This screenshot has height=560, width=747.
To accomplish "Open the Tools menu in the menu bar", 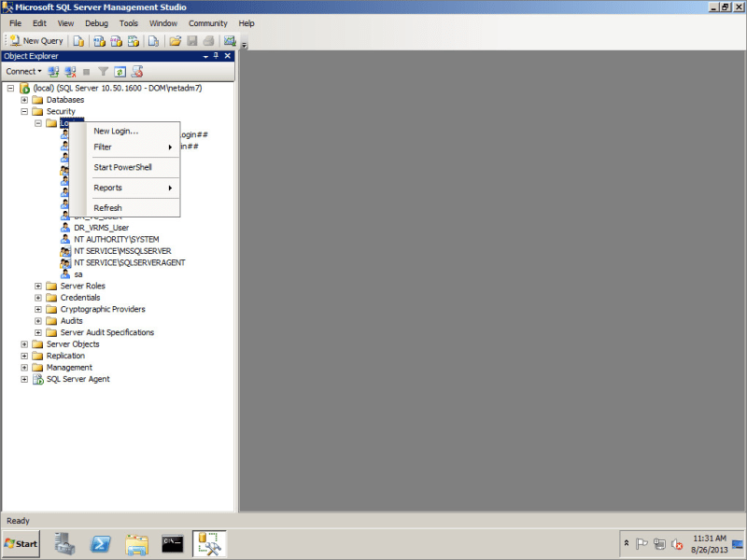I will pos(129,23).
